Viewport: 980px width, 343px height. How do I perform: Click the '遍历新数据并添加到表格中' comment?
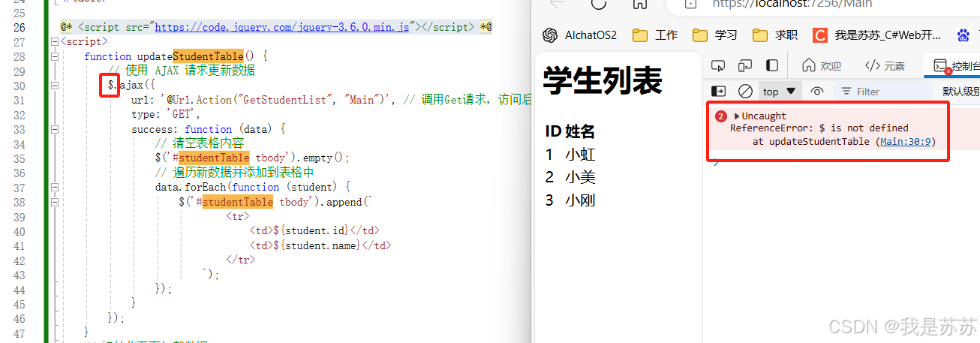(x=234, y=173)
